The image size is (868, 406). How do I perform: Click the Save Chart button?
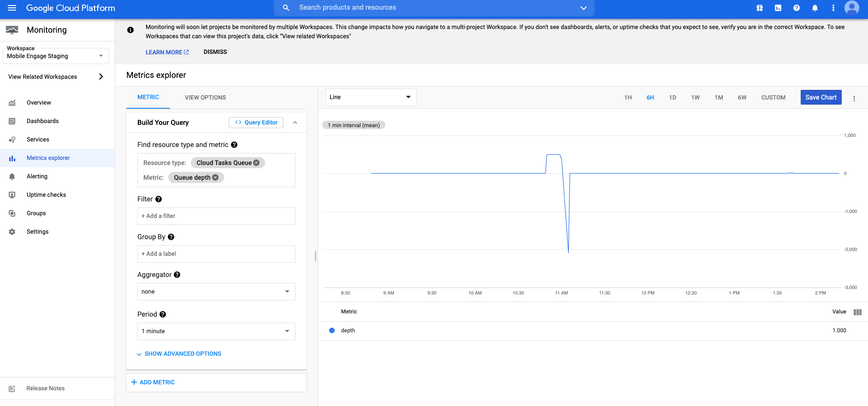point(821,97)
